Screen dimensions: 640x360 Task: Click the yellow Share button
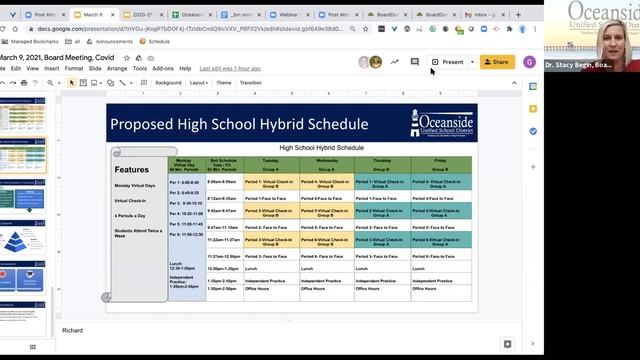[497, 62]
